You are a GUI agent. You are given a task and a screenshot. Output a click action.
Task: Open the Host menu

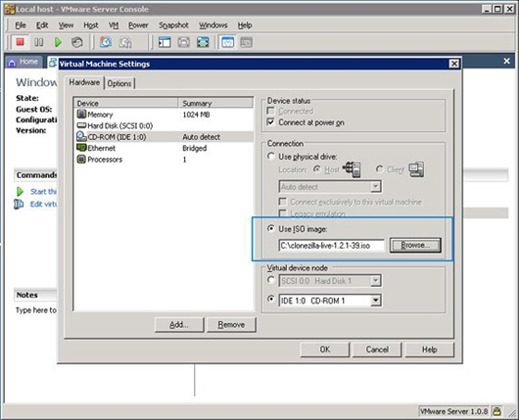[x=91, y=25]
